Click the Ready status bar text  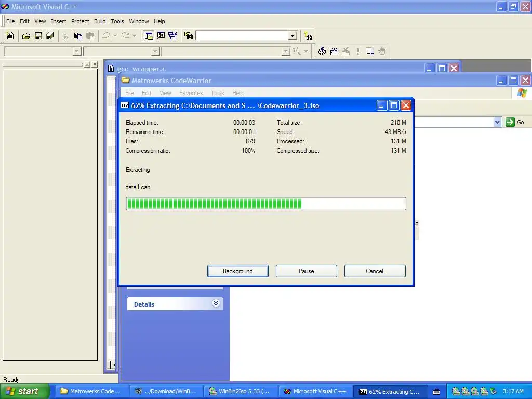pyautogui.click(x=11, y=380)
